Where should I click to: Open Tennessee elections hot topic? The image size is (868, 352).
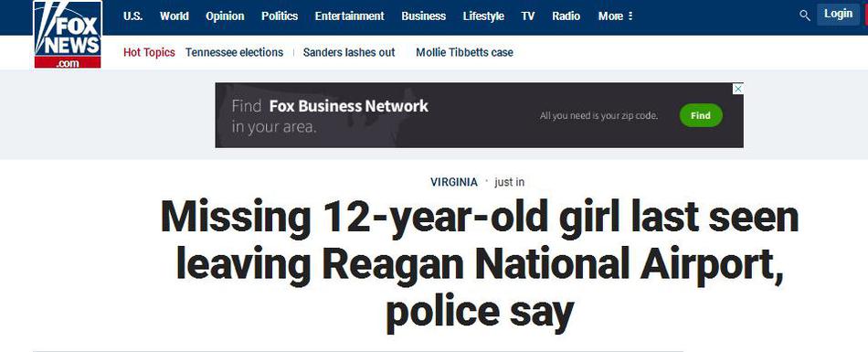coord(234,53)
